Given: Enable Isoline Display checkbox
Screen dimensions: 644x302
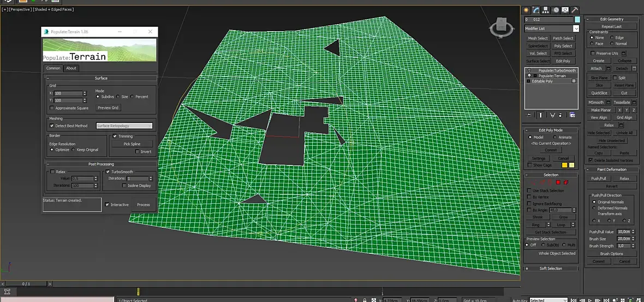Looking at the screenshot, I should pyautogui.click(x=124, y=186).
